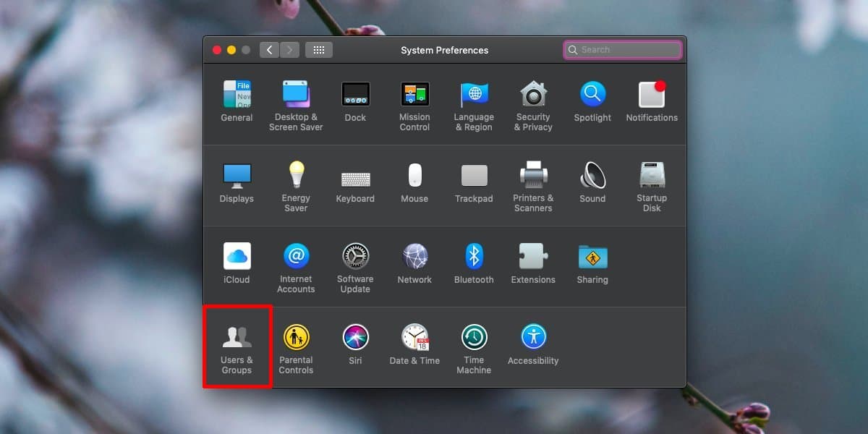Image resolution: width=868 pixels, height=434 pixels.
Task: Open Network preferences
Action: (414, 263)
